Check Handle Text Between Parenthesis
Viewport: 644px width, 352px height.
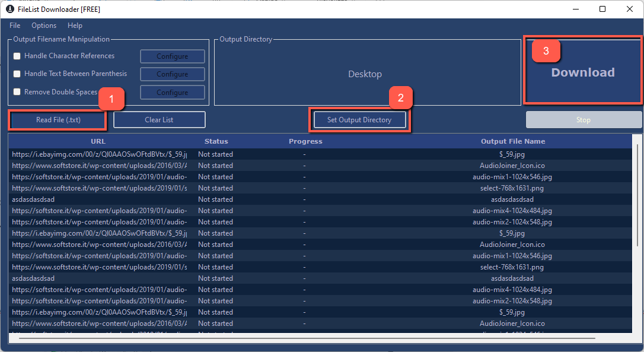[17, 74]
